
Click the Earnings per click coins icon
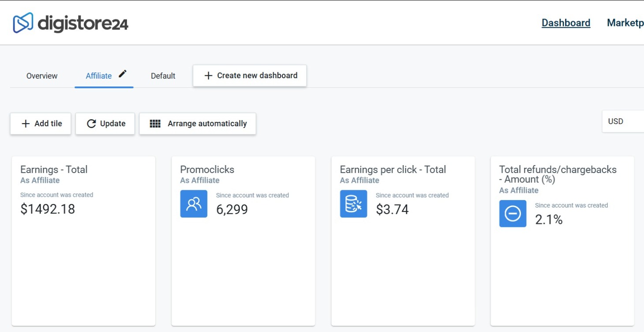point(353,204)
